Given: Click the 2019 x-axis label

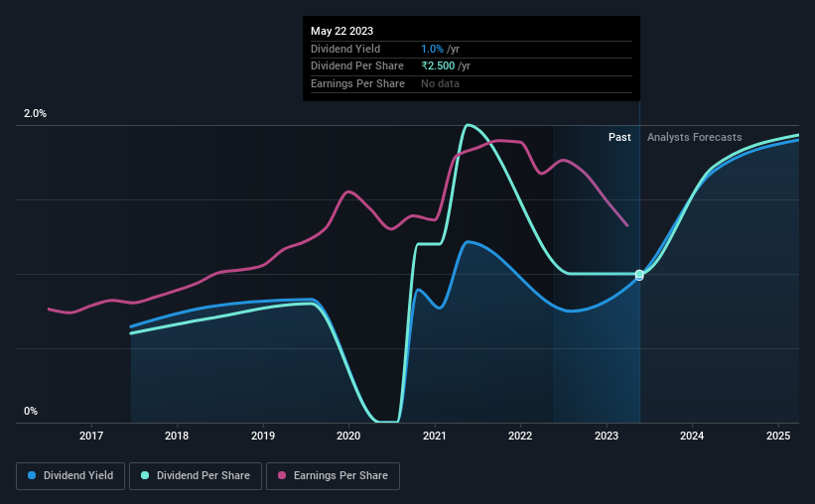Looking at the screenshot, I should tap(263, 436).
